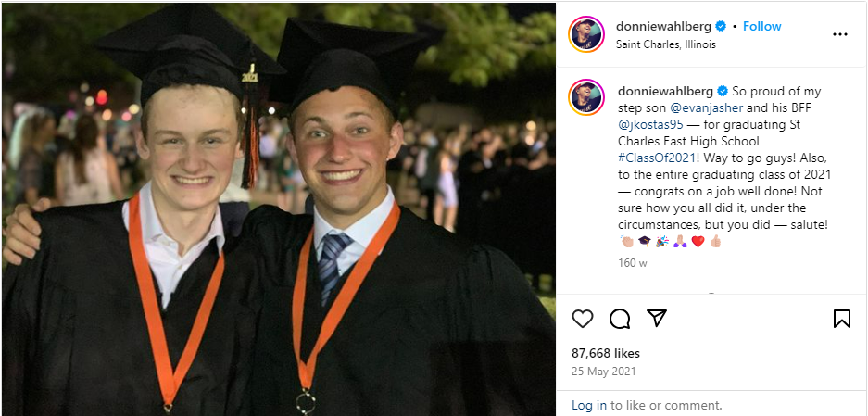
Task: Open donniewahlberg username in the caption
Action: point(664,91)
